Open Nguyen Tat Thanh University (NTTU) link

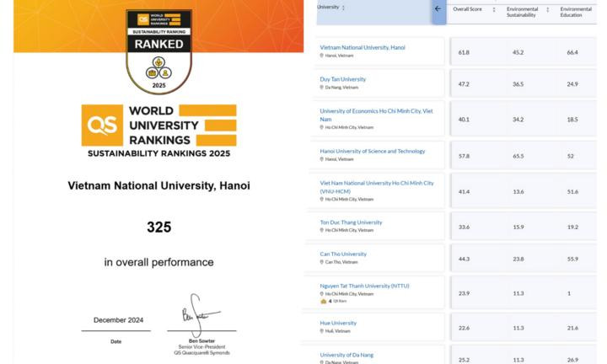[364, 286]
